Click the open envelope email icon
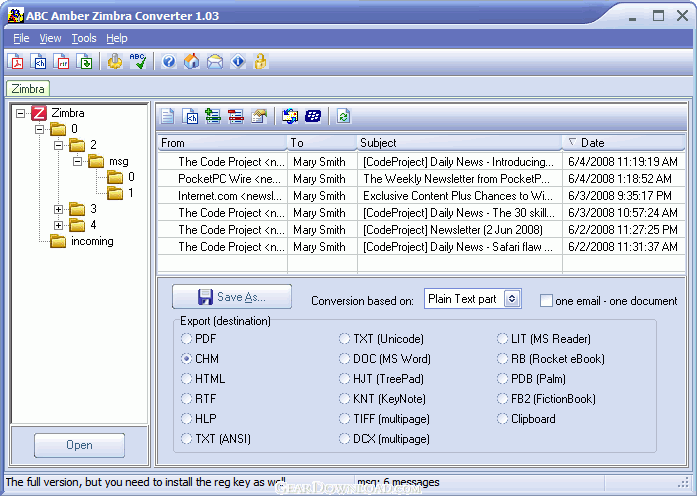Viewport: 697px width, 496px height. click(x=215, y=61)
